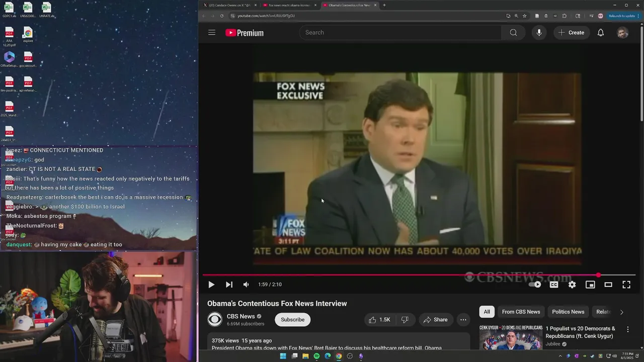Switch to the Candace Owens on X tab
644x362 pixels.
(x=229, y=5)
